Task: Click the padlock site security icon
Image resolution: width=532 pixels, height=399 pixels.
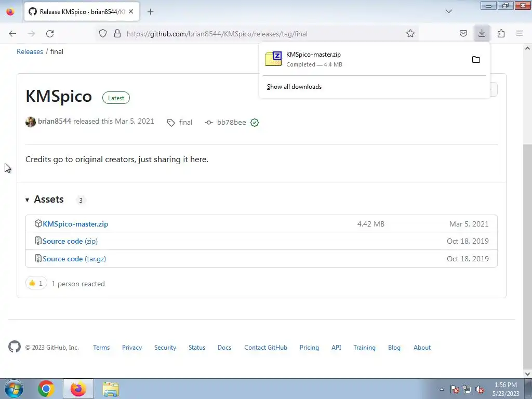Action: [x=117, y=33]
